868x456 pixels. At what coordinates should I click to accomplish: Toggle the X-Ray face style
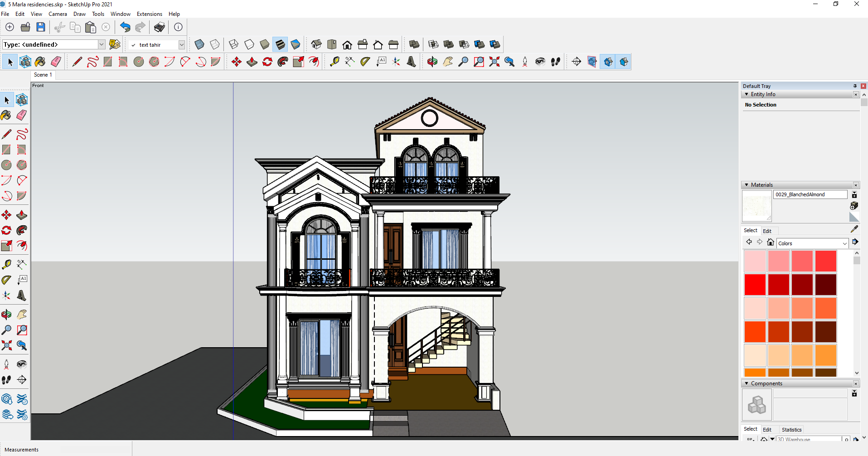(x=199, y=44)
